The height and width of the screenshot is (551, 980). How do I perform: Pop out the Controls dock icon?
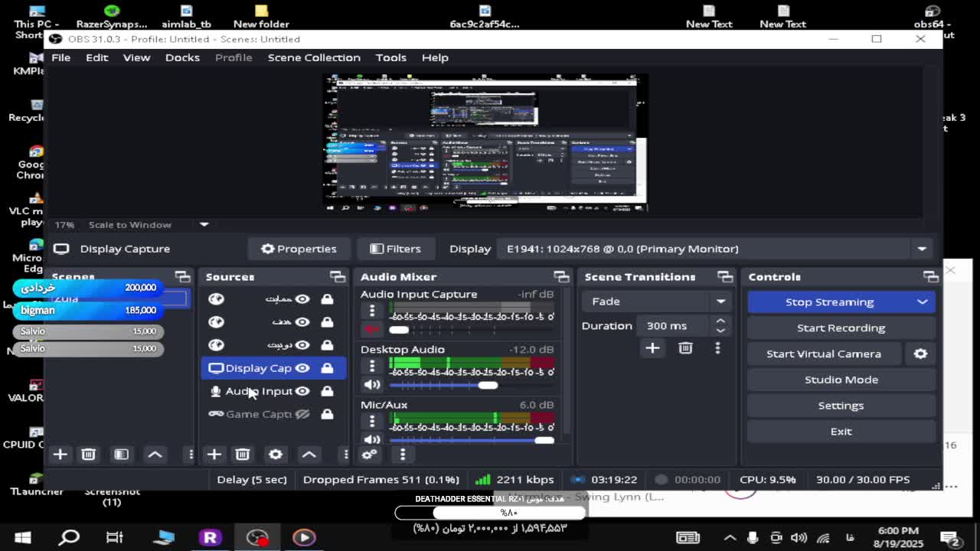coord(931,276)
